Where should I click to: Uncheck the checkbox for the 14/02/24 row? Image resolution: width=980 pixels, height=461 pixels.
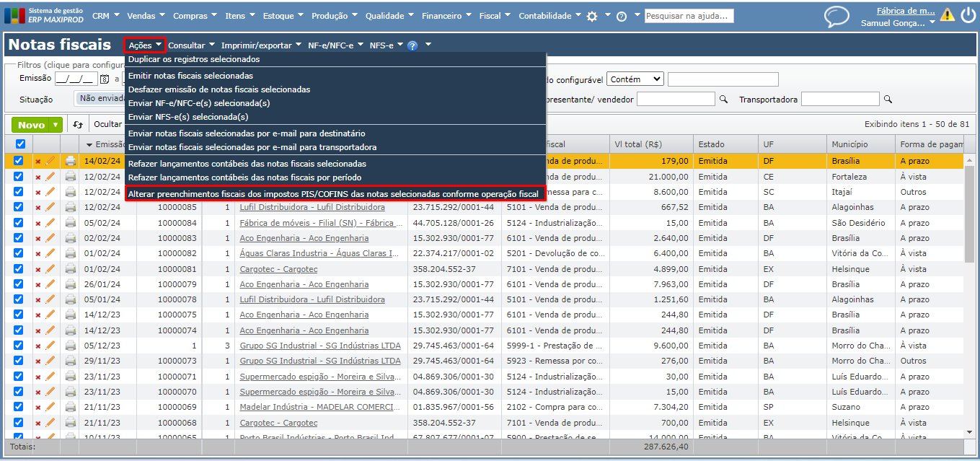click(x=19, y=162)
